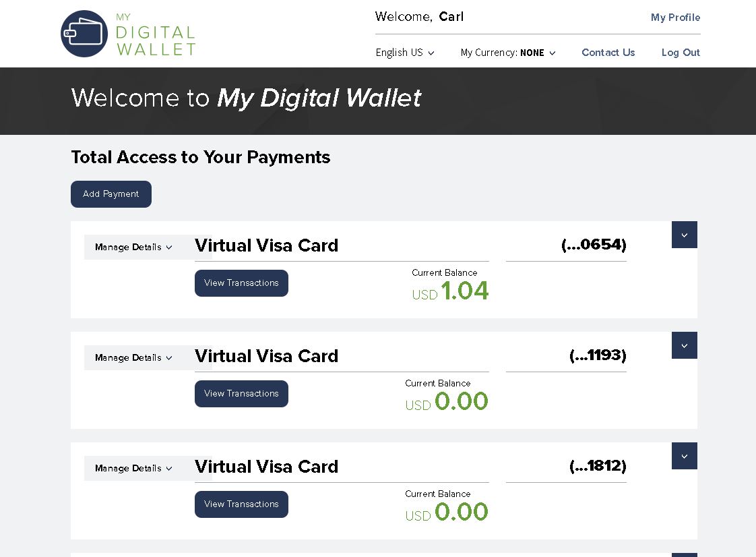Click the My Digital Wallet logo icon

(84, 34)
